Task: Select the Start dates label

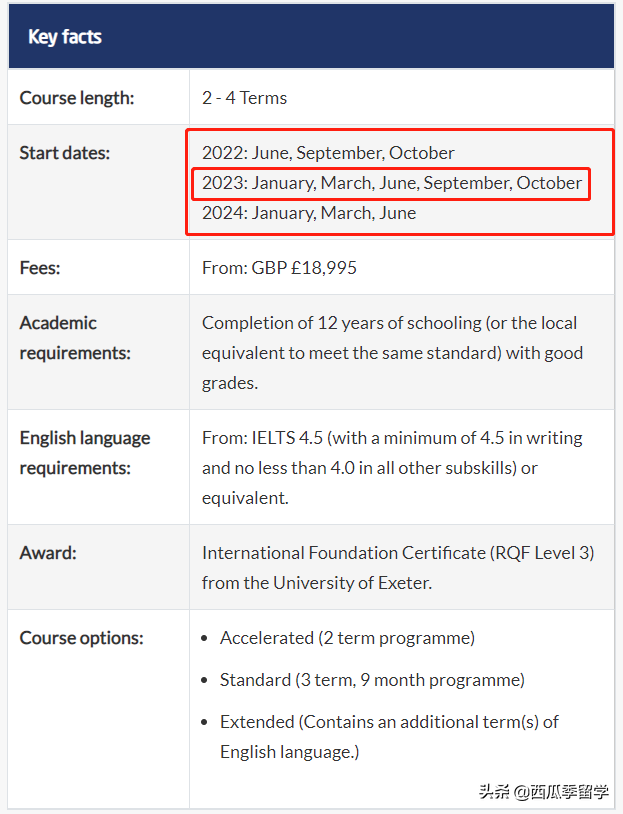Action: tap(65, 153)
